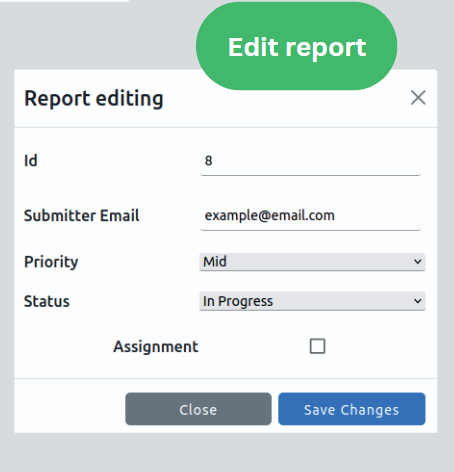This screenshot has width=454, height=472.
Task: Click the Report editing title text
Action: point(94,99)
